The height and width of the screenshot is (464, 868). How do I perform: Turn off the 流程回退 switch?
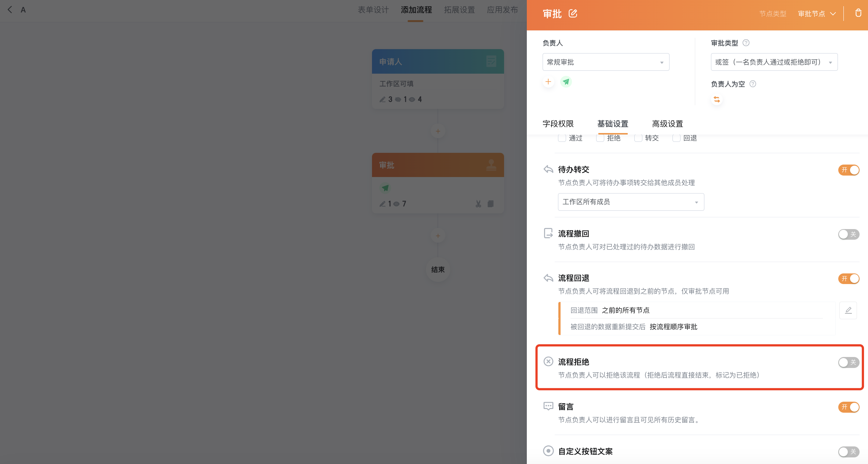pos(849,279)
